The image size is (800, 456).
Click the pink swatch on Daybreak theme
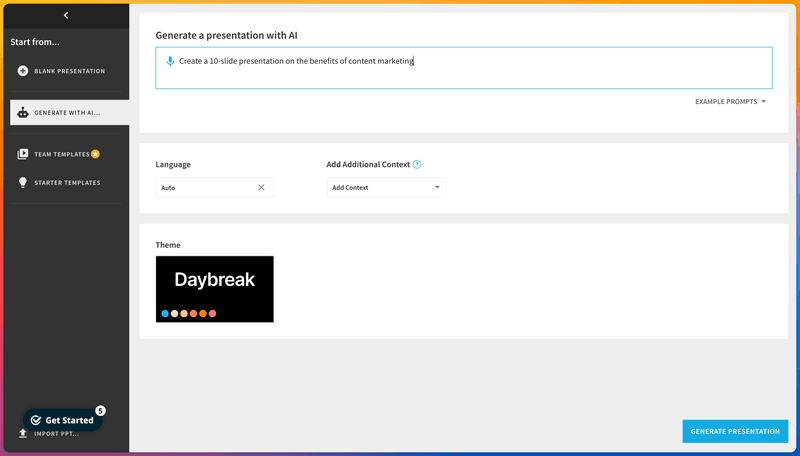pyautogui.click(x=212, y=314)
